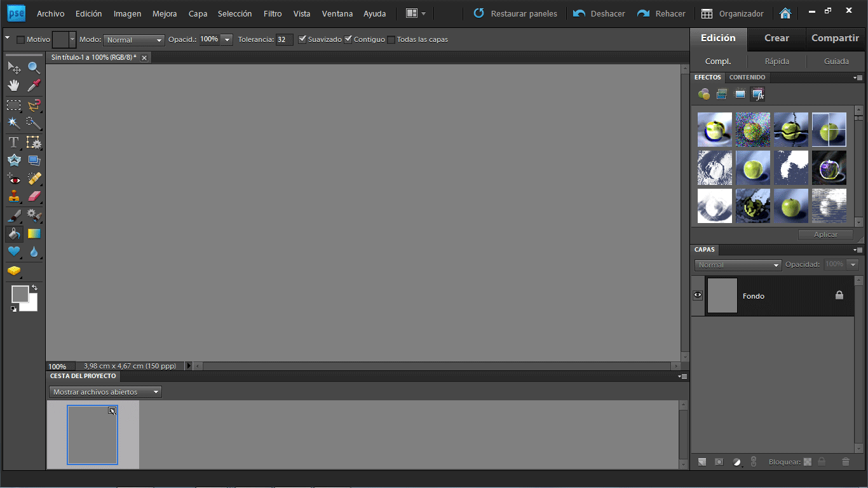Click the trash icon in Capas panel
The width and height of the screenshot is (868, 488).
tap(845, 462)
